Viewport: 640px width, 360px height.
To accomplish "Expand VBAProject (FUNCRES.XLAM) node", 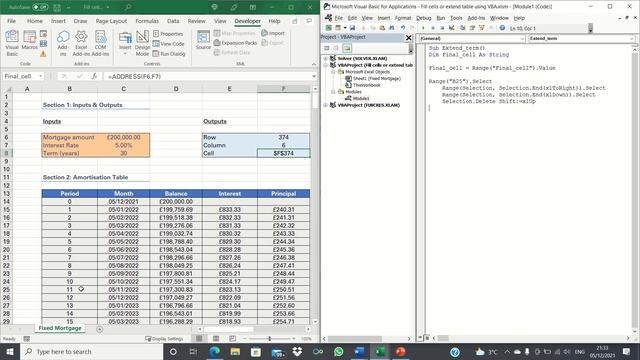I will [326, 105].
